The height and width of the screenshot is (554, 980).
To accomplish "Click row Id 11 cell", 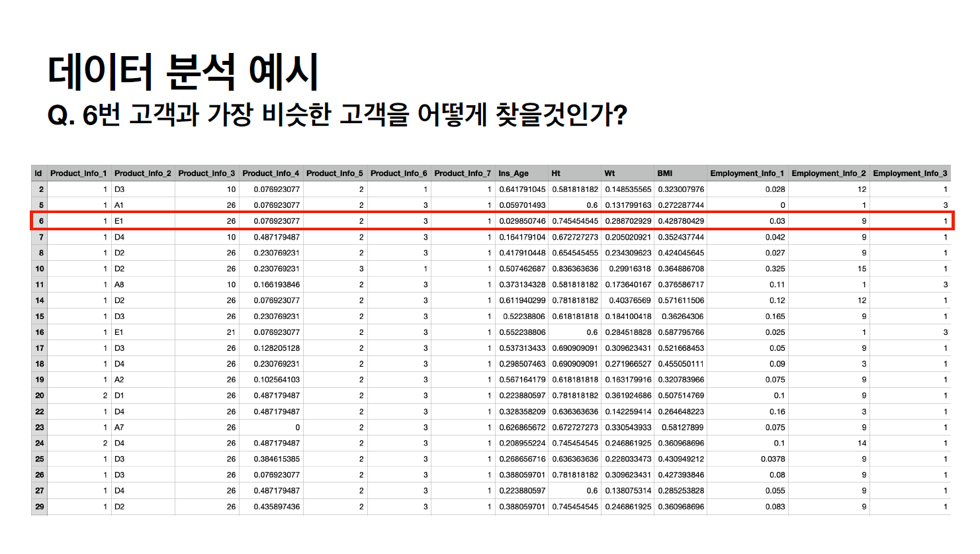I will coord(39,285).
